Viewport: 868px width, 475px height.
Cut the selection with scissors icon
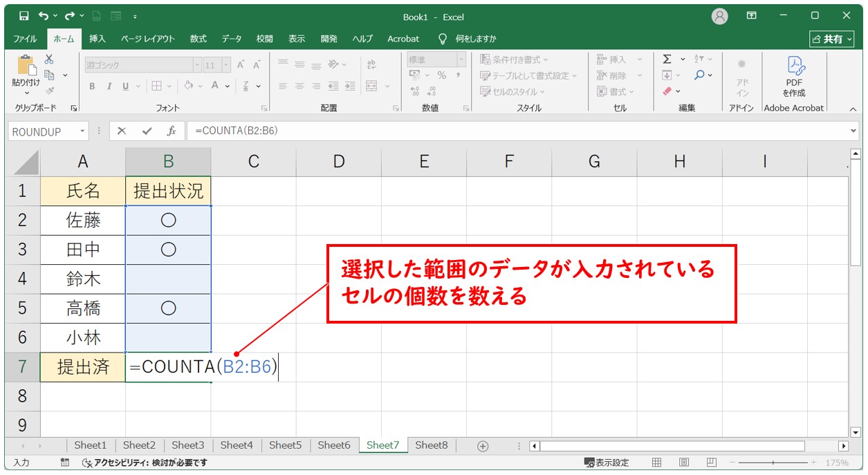coord(49,59)
